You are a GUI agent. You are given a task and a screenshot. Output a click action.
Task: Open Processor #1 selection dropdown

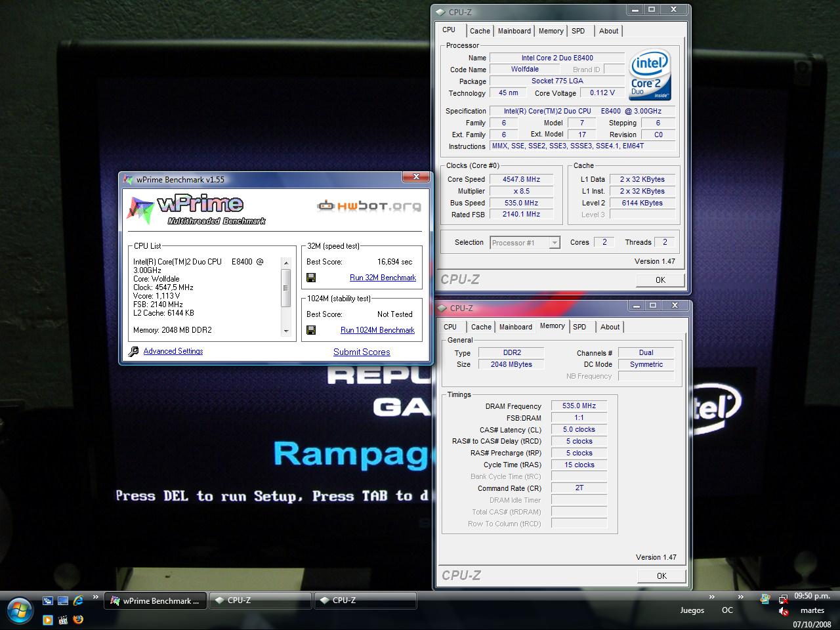[x=525, y=243]
